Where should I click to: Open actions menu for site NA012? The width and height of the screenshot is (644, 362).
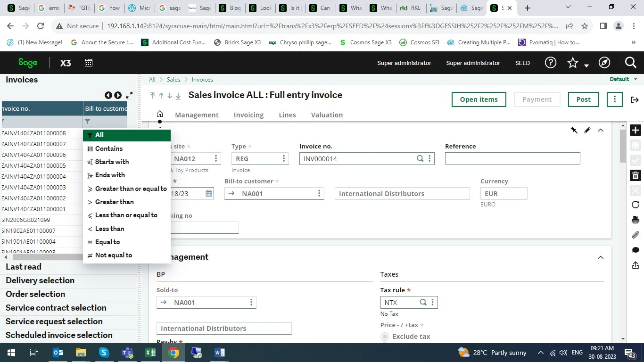[x=216, y=159]
